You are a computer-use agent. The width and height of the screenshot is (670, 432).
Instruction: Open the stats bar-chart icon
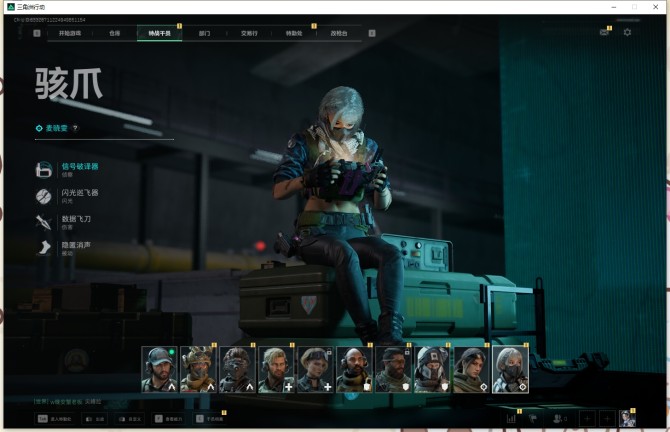(x=511, y=419)
